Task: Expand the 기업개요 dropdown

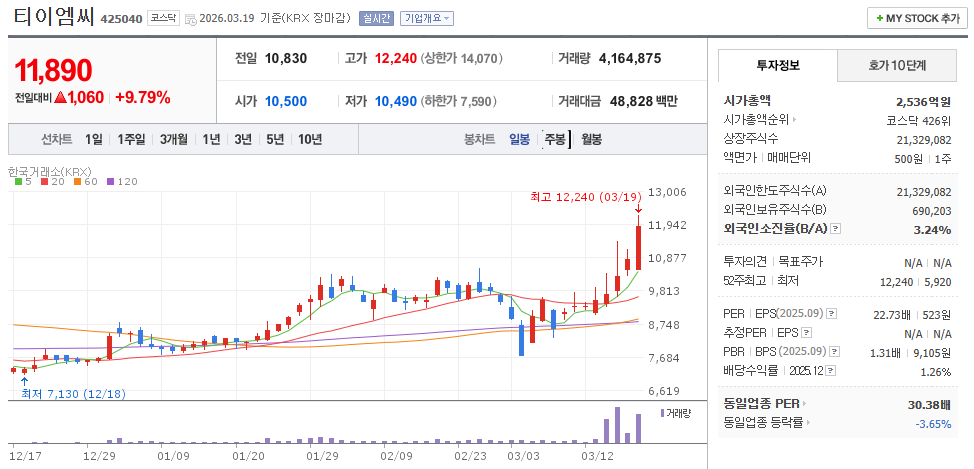Action: click(427, 19)
